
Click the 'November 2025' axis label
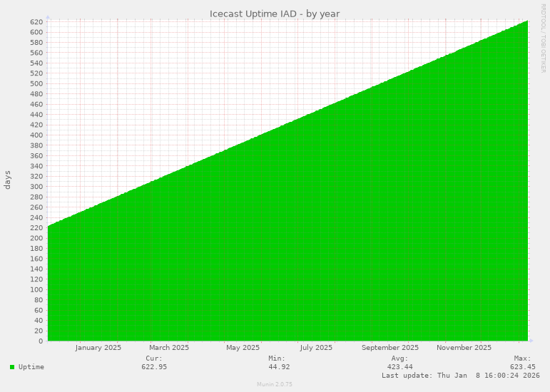click(464, 348)
